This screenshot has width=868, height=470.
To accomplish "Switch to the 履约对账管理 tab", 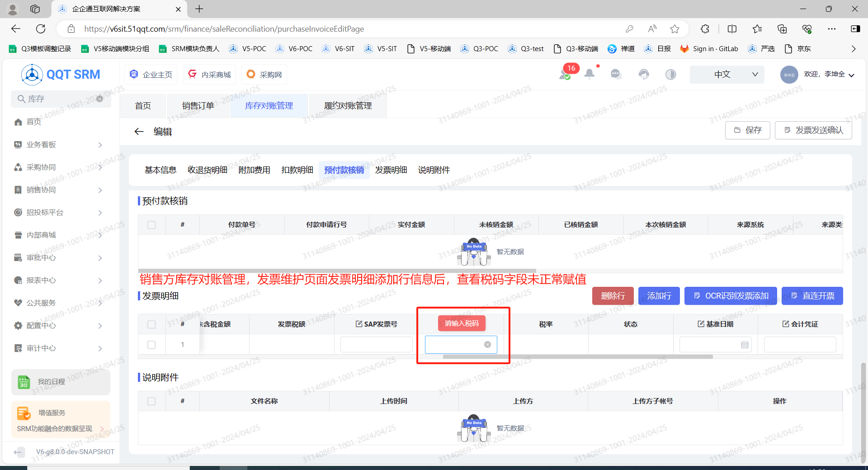I will (x=348, y=106).
